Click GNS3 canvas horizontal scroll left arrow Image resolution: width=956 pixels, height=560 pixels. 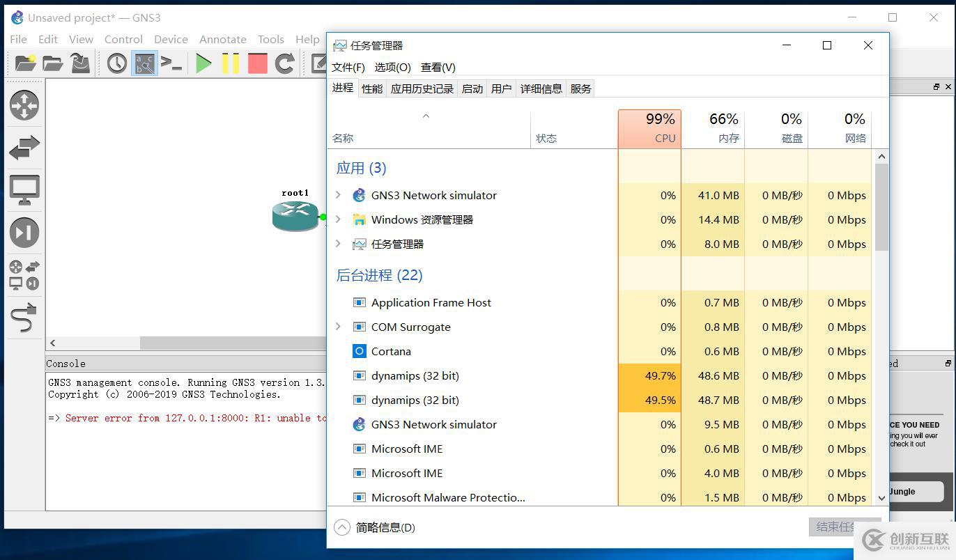(x=52, y=343)
